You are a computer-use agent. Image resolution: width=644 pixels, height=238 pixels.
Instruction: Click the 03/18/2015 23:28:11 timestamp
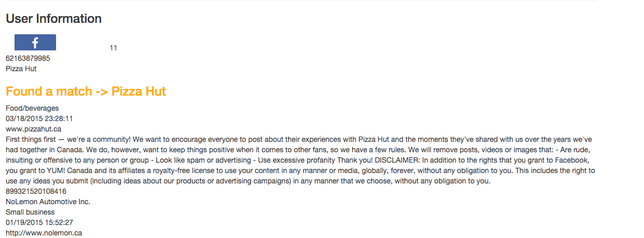coord(39,118)
